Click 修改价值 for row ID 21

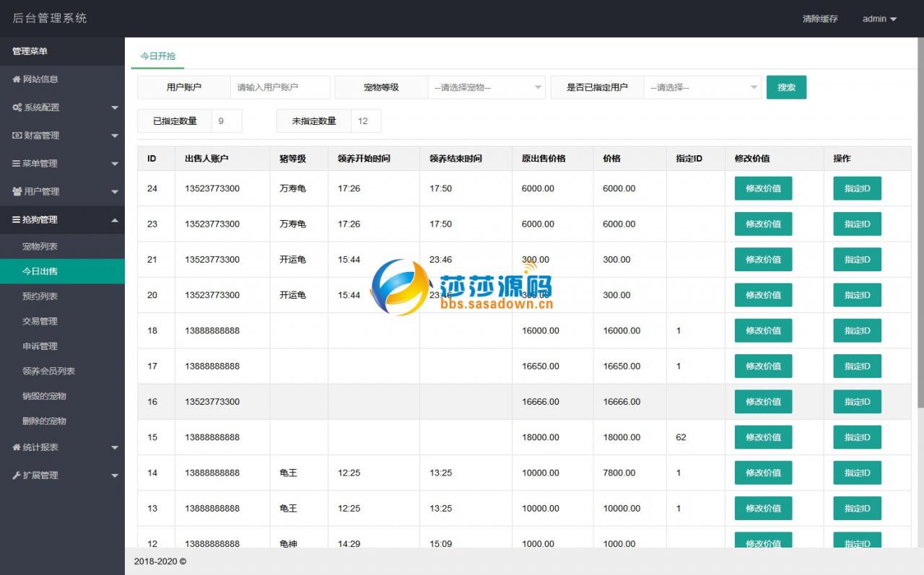coord(763,259)
